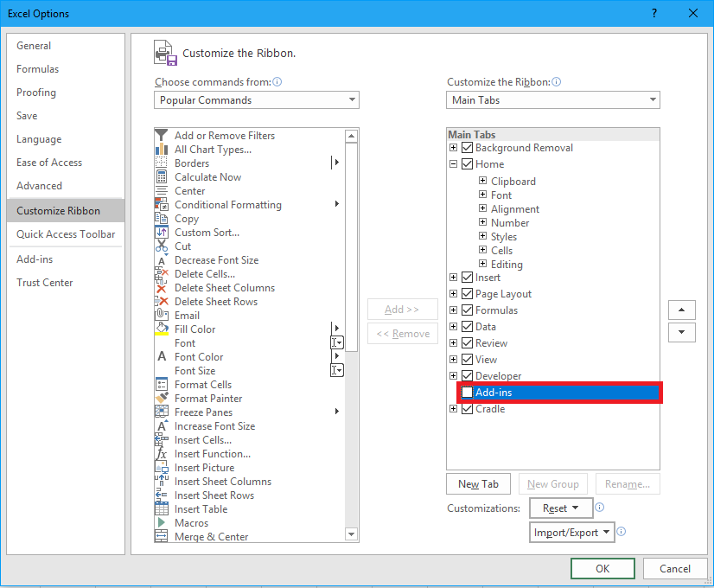Viewport: 714px width, 588px height.
Task: Uncheck the Page Layout checkbox
Action: [x=467, y=294]
